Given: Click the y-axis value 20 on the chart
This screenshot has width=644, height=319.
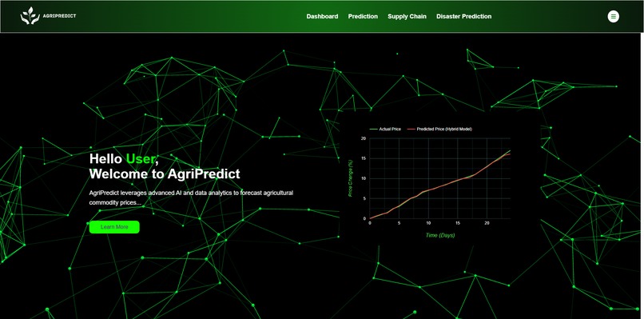Looking at the screenshot, I should pyautogui.click(x=363, y=138).
